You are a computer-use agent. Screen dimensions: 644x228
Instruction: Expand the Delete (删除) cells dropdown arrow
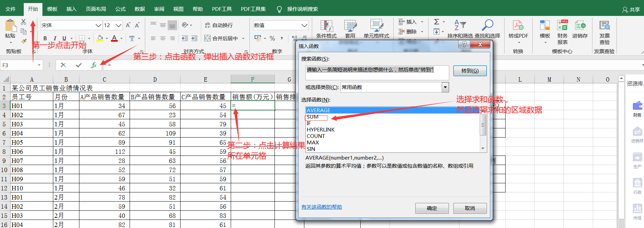[422, 32]
